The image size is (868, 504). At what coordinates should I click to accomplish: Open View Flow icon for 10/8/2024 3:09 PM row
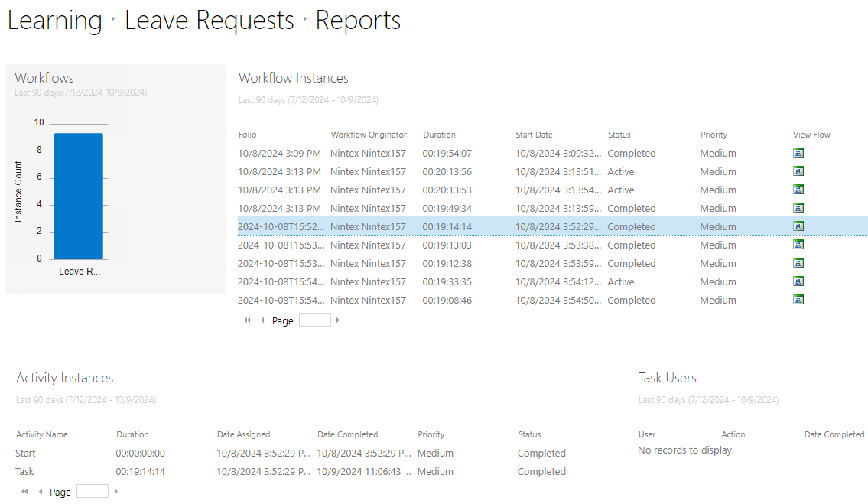pos(798,153)
